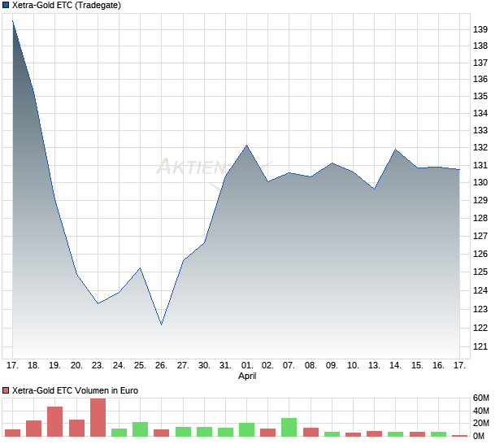Click the 125 price axis label

(480, 272)
